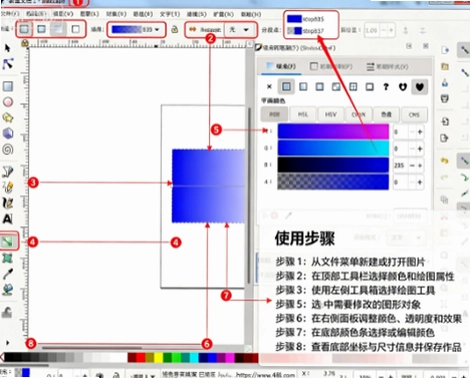The image size is (470, 378).
Task: Switch to the Stroke style (Y) tab
Action: coord(387,66)
